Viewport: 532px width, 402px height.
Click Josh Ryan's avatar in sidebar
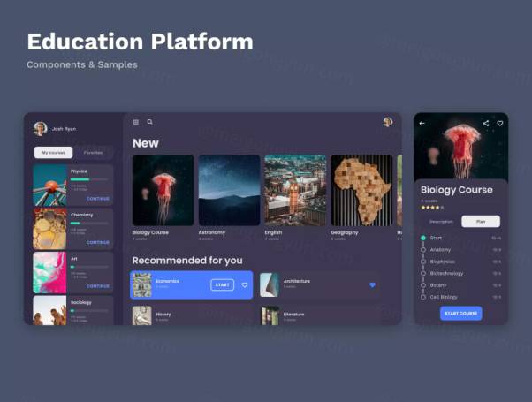(x=40, y=128)
